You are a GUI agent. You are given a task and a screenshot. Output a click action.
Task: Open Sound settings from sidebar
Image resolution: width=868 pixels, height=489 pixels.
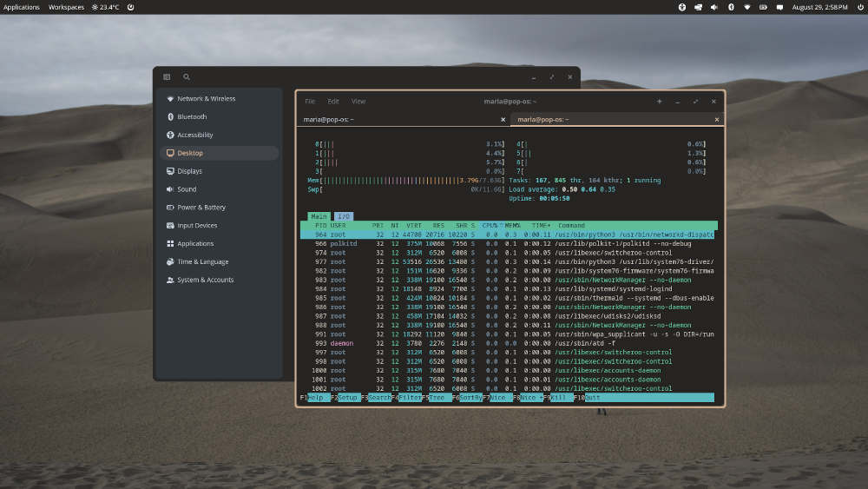(x=187, y=189)
